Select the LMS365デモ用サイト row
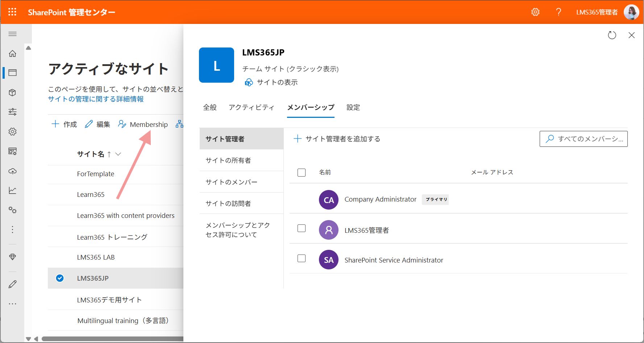 click(x=116, y=299)
